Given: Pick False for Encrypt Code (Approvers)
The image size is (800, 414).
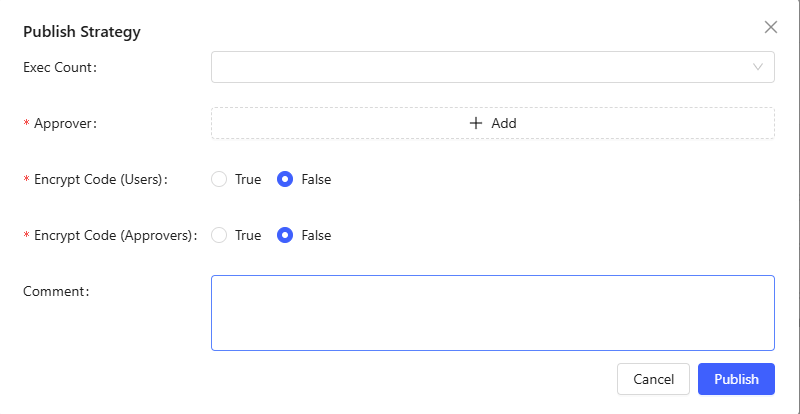Looking at the screenshot, I should point(285,236).
